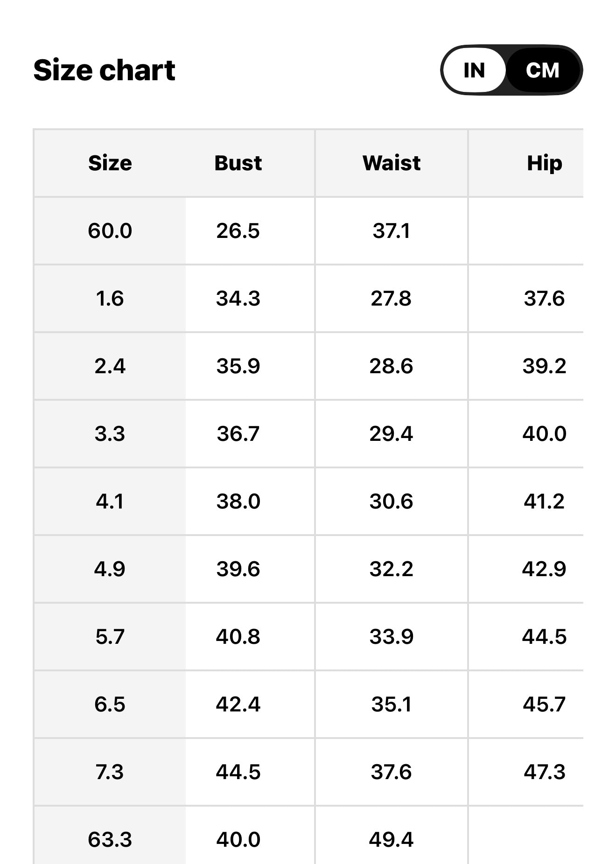Switch the size chart to IN units
616x864 pixels.
(474, 70)
